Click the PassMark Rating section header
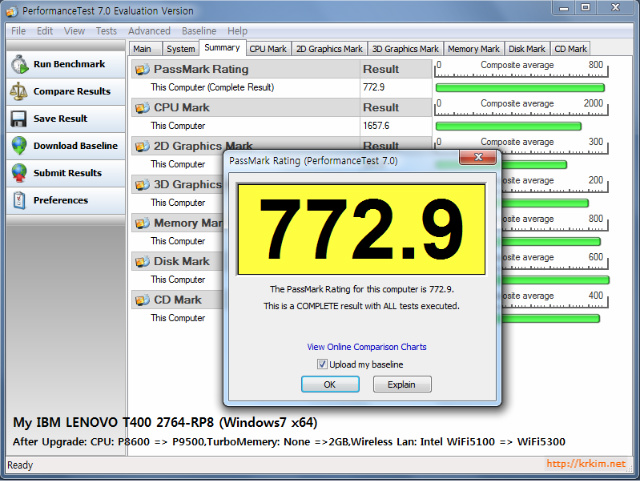640x481 pixels. tap(245, 69)
